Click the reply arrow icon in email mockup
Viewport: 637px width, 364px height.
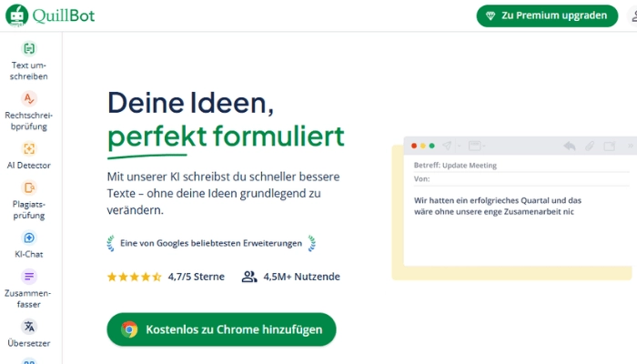[x=570, y=146]
